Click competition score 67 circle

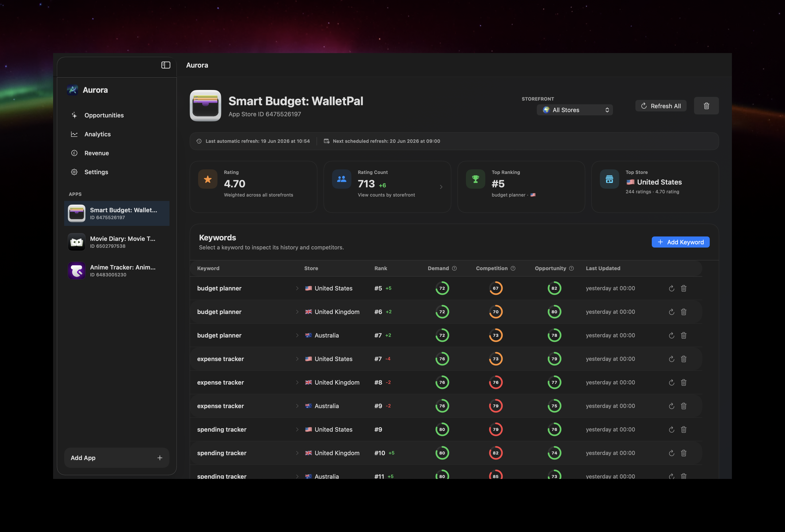click(495, 288)
